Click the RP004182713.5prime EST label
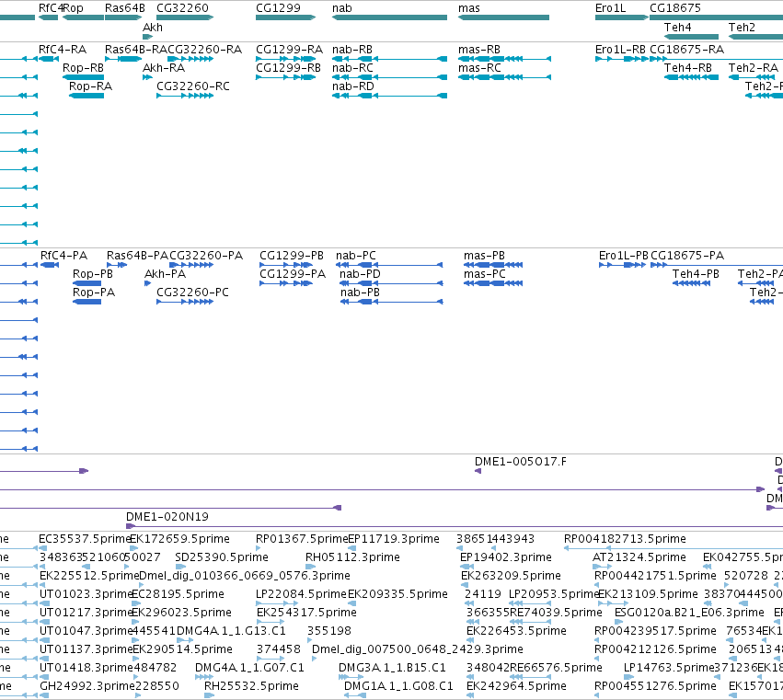Viewport: 783px width, 700px height. [x=625, y=539]
